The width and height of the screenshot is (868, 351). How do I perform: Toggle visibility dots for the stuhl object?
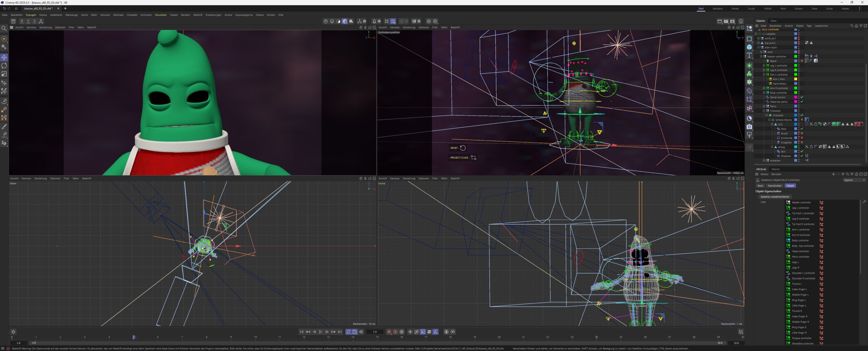799,52
